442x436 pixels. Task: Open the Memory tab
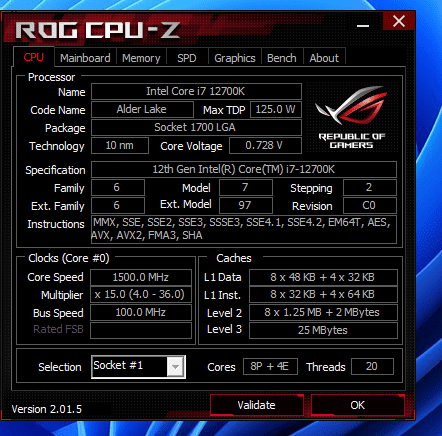(141, 58)
